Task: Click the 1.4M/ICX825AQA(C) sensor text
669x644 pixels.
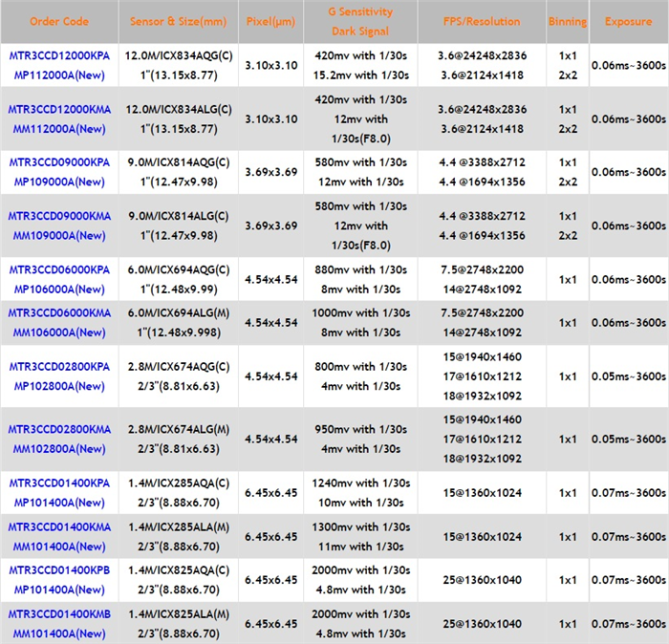Action: (x=179, y=570)
